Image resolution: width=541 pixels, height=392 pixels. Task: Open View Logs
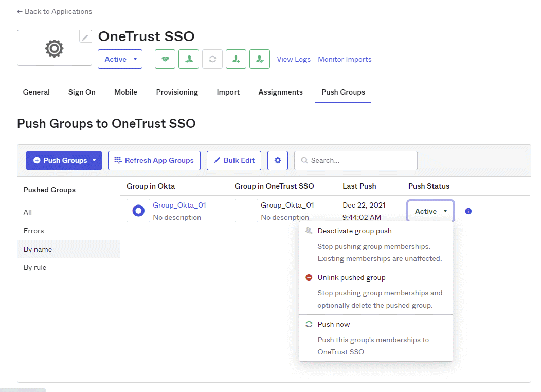coord(294,59)
